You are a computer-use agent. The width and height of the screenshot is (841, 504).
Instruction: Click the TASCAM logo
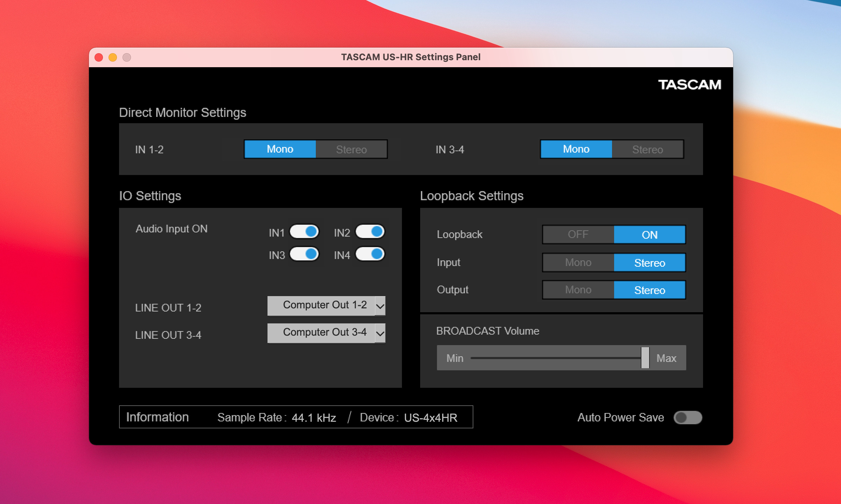[x=689, y=85]
